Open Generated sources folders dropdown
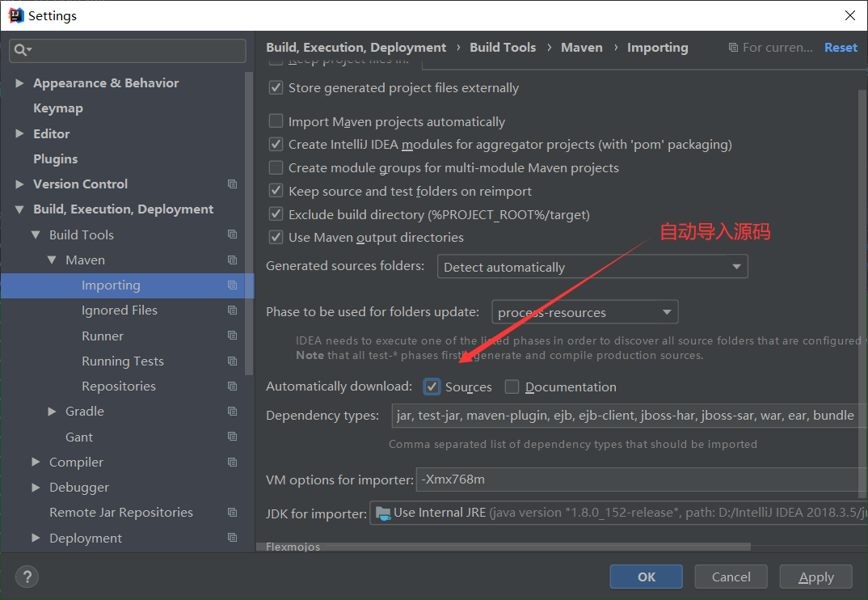This screenshot has height=600, width=868. (x=592, y=267)
